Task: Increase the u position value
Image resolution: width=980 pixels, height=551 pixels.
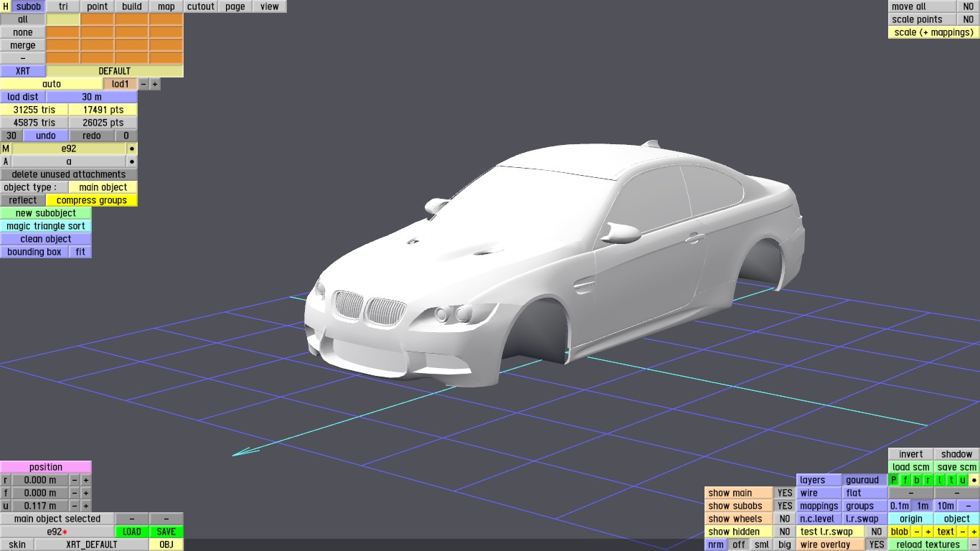Action: 86,506
